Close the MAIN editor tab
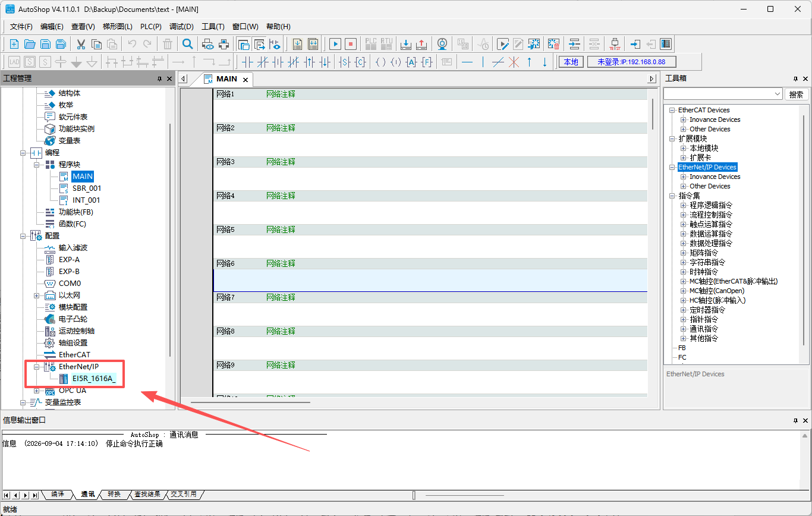Image resolution: width=812 pixels, height=516 pixels. click(246, 80)
